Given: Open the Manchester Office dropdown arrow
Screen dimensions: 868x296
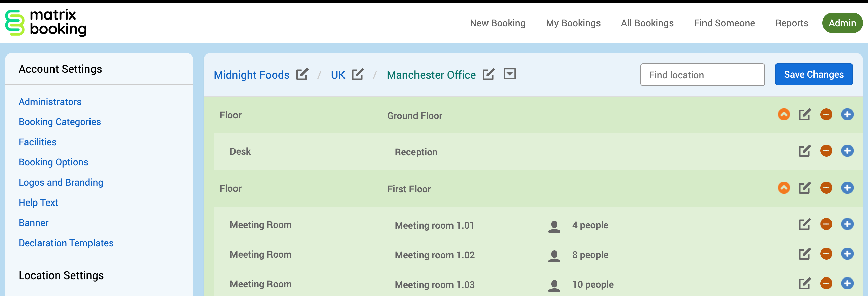Looking at the screenshot, I should [509, 74].
